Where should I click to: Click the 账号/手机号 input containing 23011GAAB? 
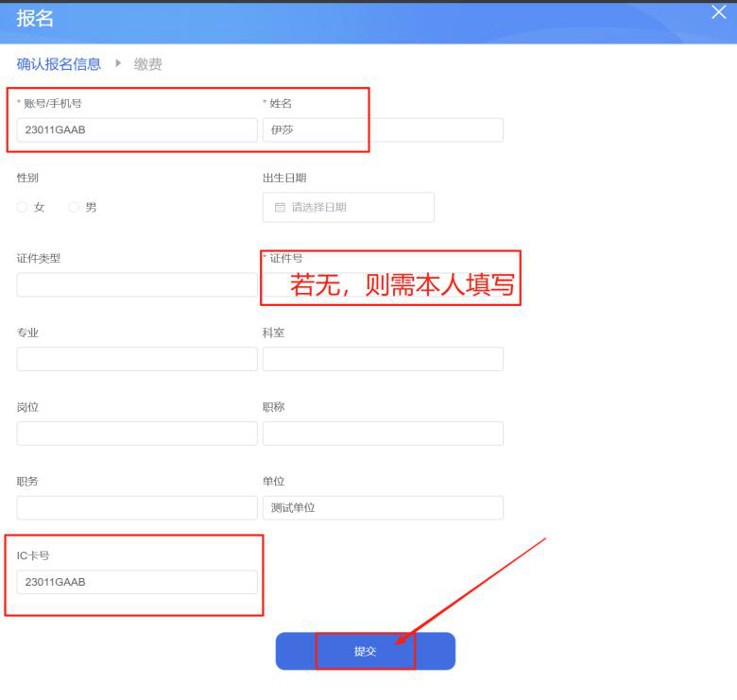(x=137, y=130)
